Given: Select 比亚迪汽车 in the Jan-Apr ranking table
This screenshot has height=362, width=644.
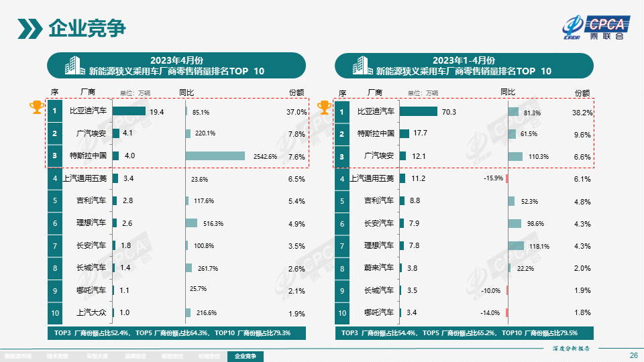Looking at the screenshot, I should tap(376, 111).
